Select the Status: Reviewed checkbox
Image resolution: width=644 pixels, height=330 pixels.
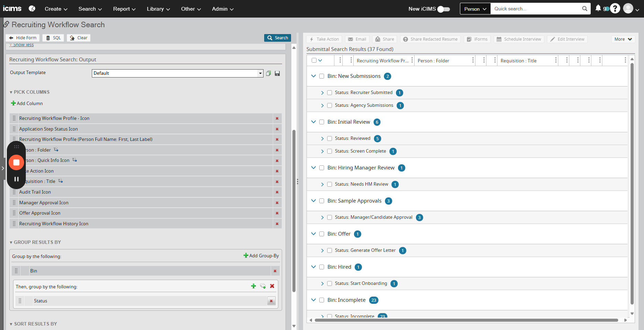coord(330,138)
